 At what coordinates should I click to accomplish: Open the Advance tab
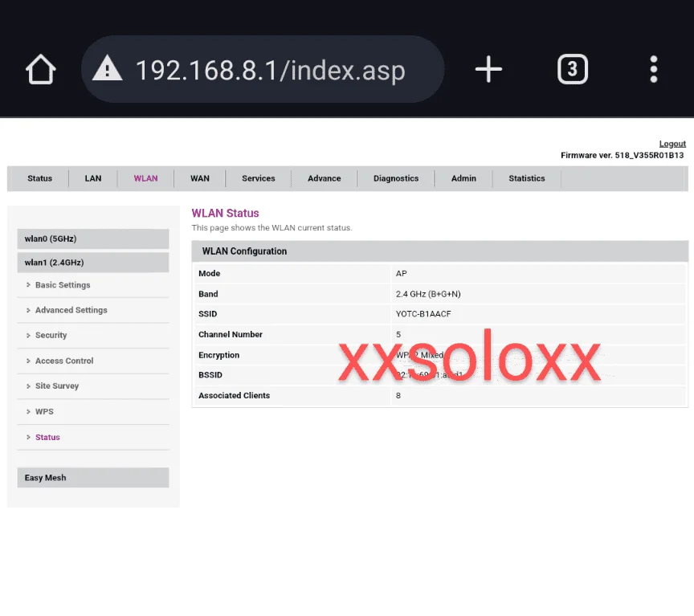(324, 178)
